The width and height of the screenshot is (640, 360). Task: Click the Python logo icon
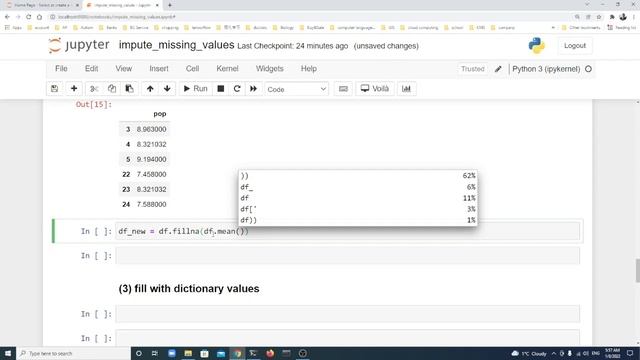coord(536,46)
